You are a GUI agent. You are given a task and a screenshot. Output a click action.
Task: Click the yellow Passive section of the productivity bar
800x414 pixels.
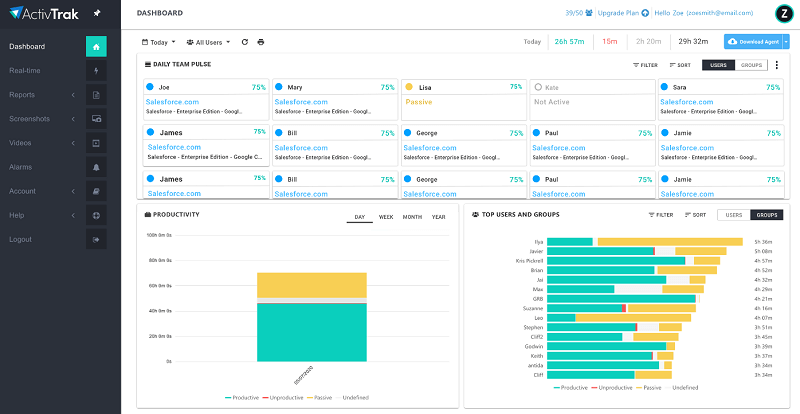[312, 285]
